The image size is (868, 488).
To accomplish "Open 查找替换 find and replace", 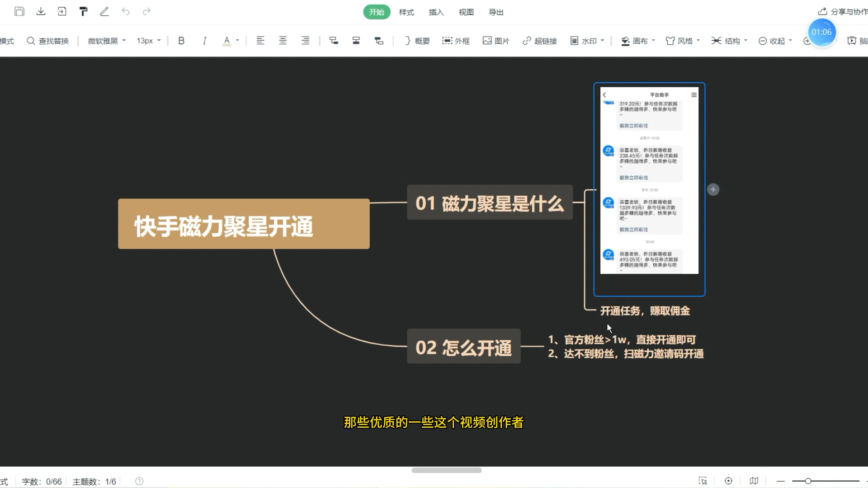I will pos(48,41).
